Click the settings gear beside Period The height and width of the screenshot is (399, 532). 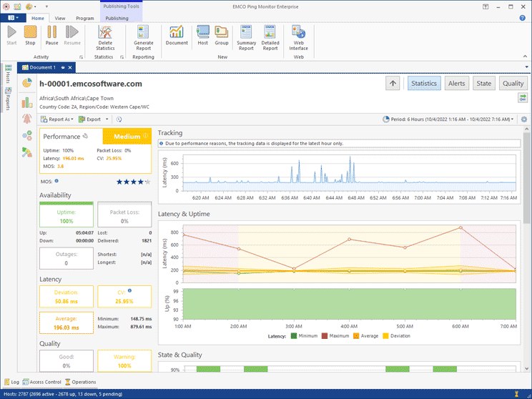(523, 119)
